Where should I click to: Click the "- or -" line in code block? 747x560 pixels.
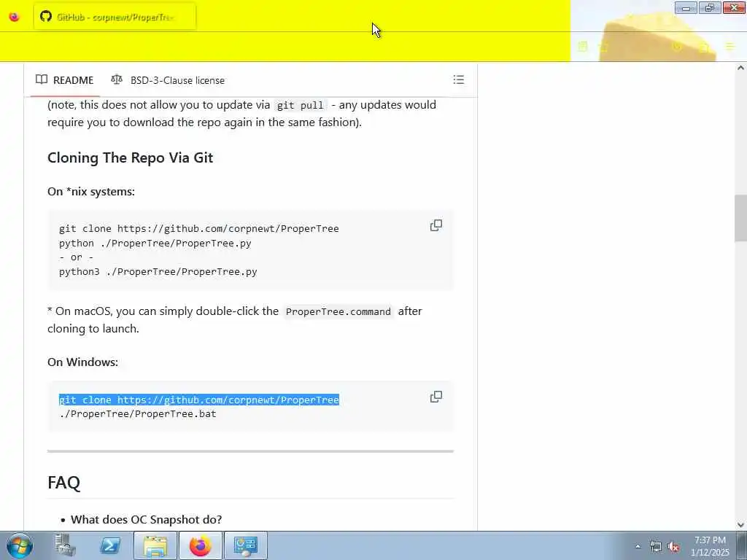coord(76,257)
